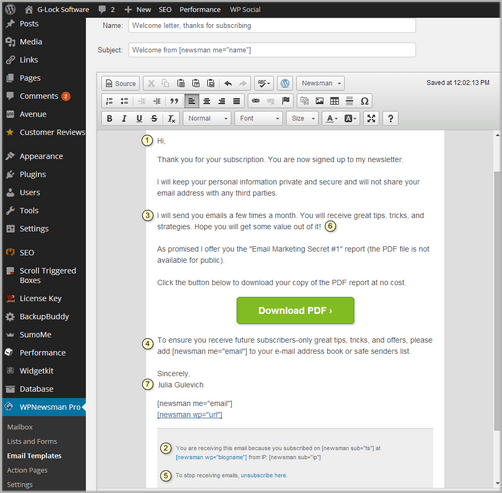Apply italic formatting
Viewport: 502px width, 493px height.
click(x=124, y=118)
